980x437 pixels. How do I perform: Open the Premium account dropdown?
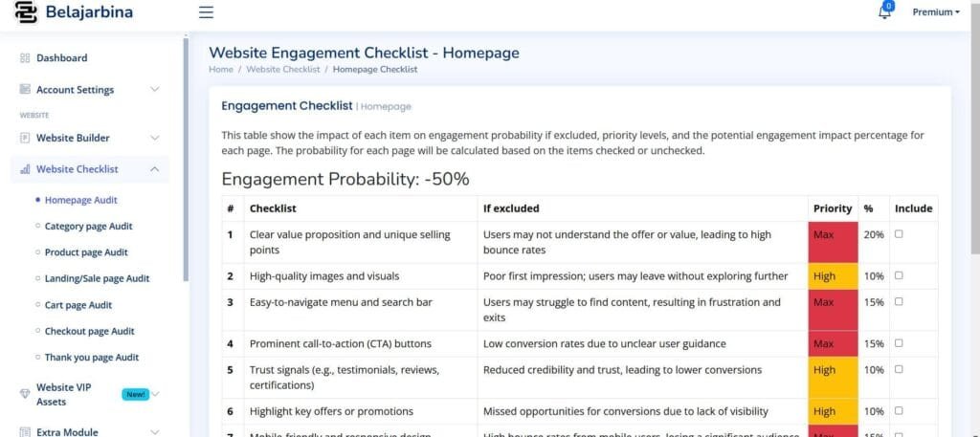tap(935, 12)
